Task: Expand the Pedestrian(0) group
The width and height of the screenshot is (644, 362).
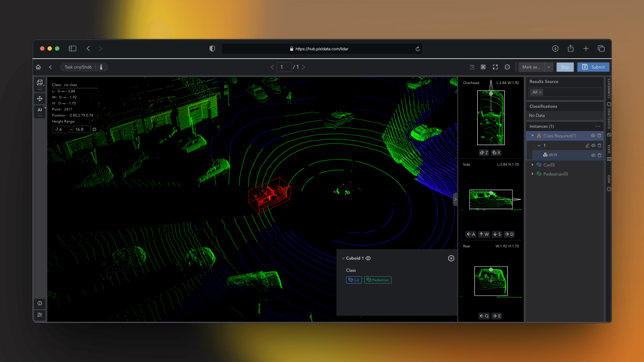Action: pos(532,174)
